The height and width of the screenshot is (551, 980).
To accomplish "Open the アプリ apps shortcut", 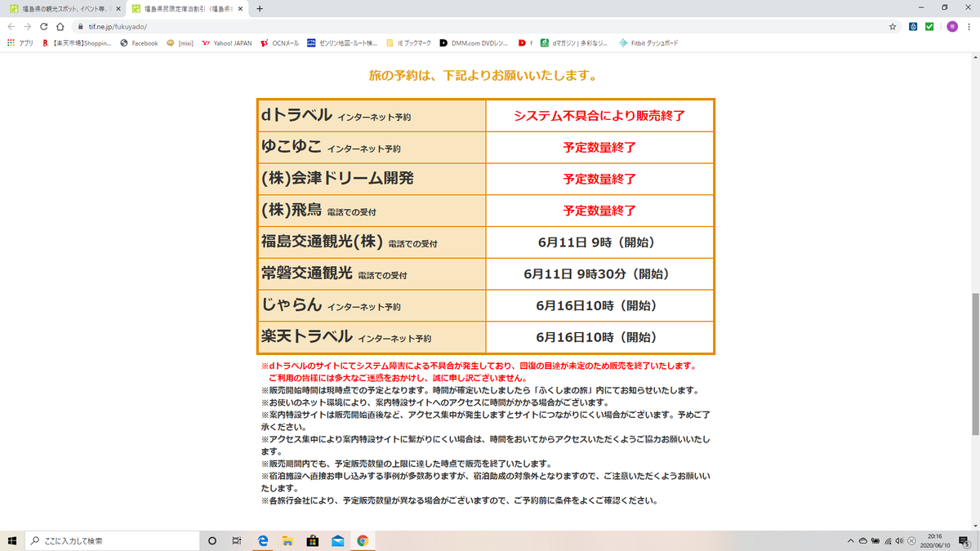I will point(20,43).
